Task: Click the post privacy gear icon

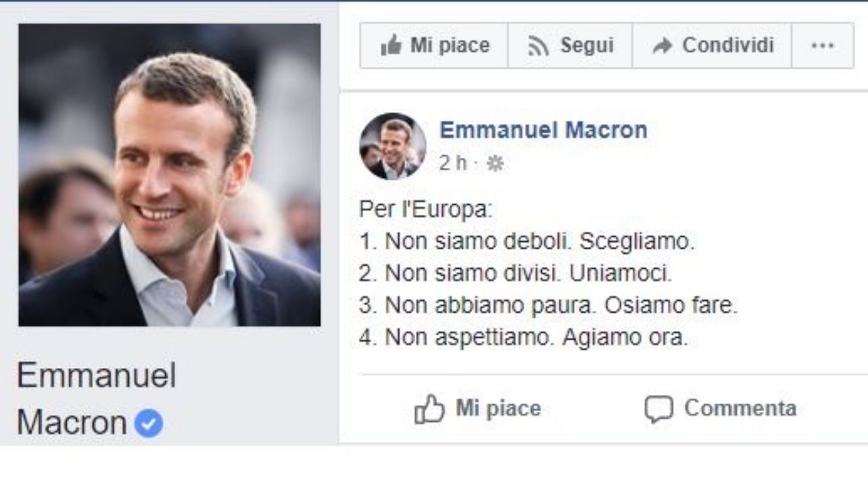Action: point(495,164)
